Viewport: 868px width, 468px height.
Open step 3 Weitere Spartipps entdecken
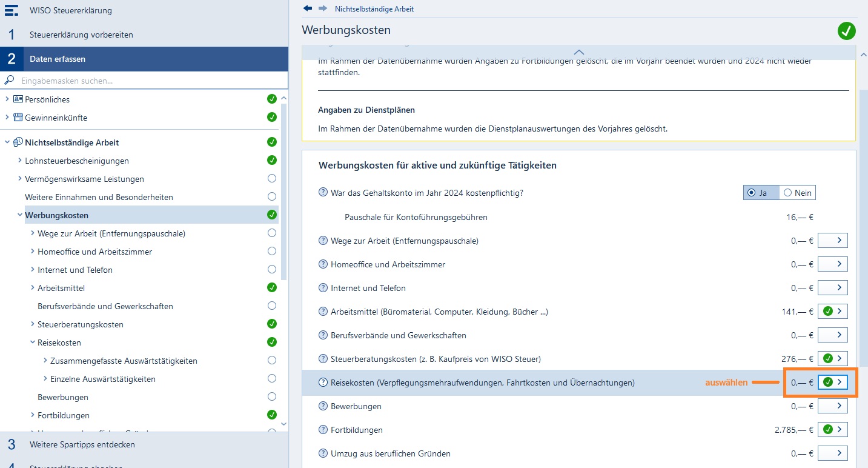144,444
